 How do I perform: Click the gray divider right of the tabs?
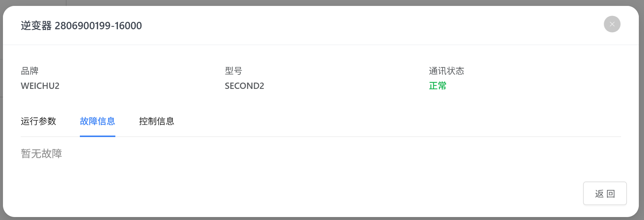370,137
